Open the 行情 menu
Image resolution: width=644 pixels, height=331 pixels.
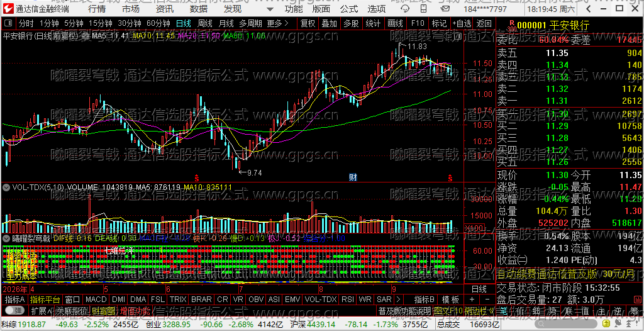[x=96, y=9]
